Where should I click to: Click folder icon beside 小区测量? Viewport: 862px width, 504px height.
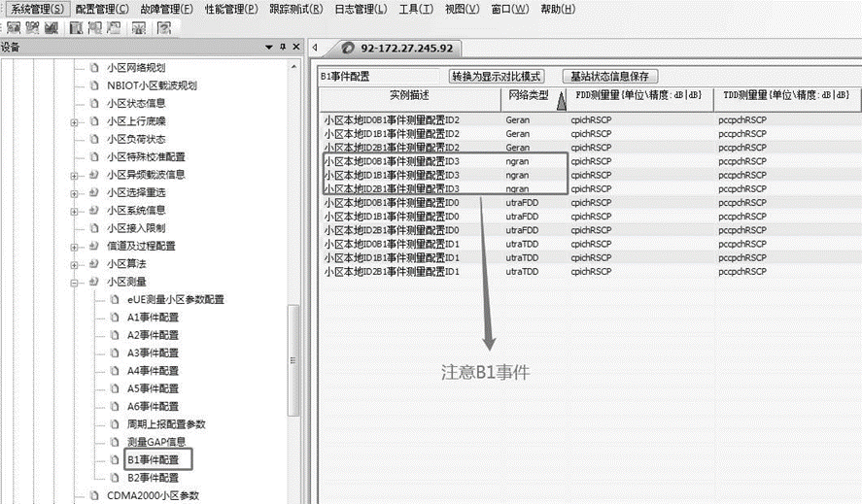(94, 282)
